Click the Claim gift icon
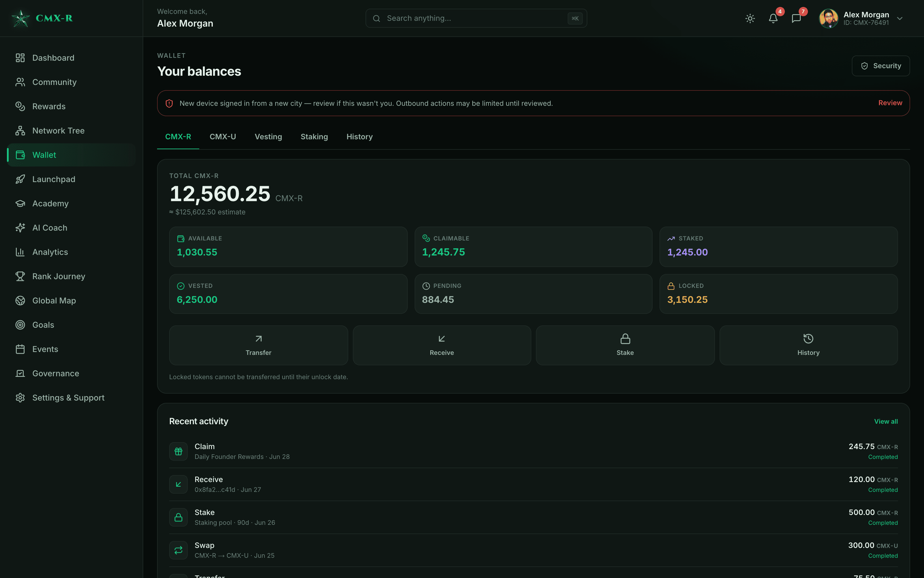This screenshot has width=924, height=578. click(178, 451)
